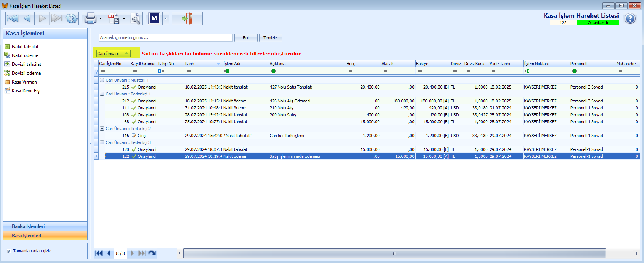Focus the 'Aramak için metin giriniz' search box
Image resolution: width=644 pixels, height=263 pixels.
(x=166, y=38)
